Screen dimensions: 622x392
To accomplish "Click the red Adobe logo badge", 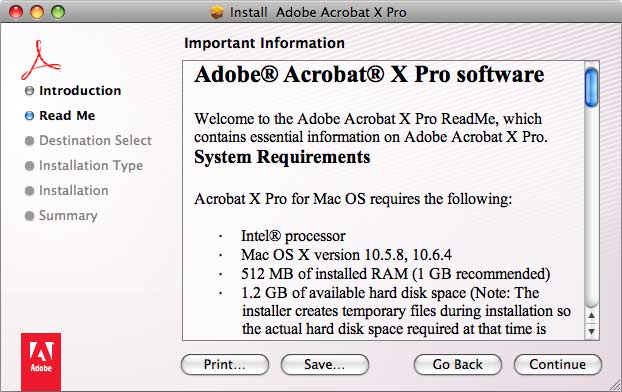I will (x=41, y=362).
